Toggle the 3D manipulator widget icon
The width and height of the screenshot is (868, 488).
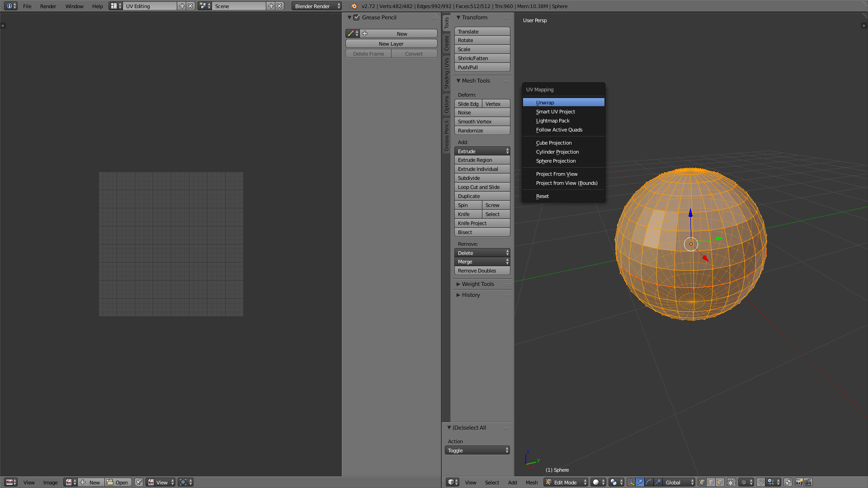click(631, 482)
